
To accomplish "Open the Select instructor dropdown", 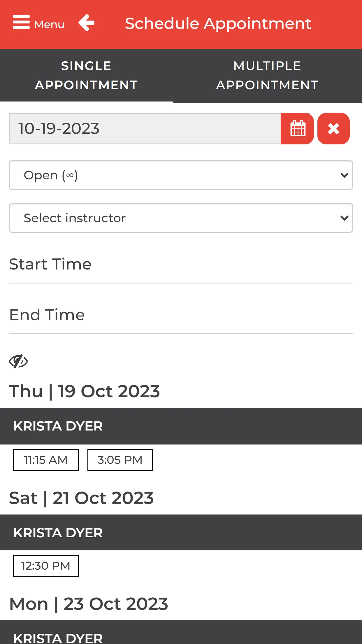I will 181,218.
